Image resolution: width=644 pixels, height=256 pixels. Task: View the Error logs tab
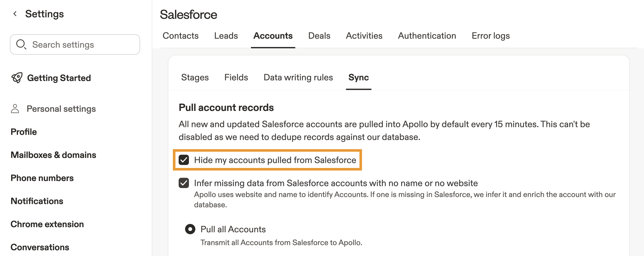[x=491, y=36]
